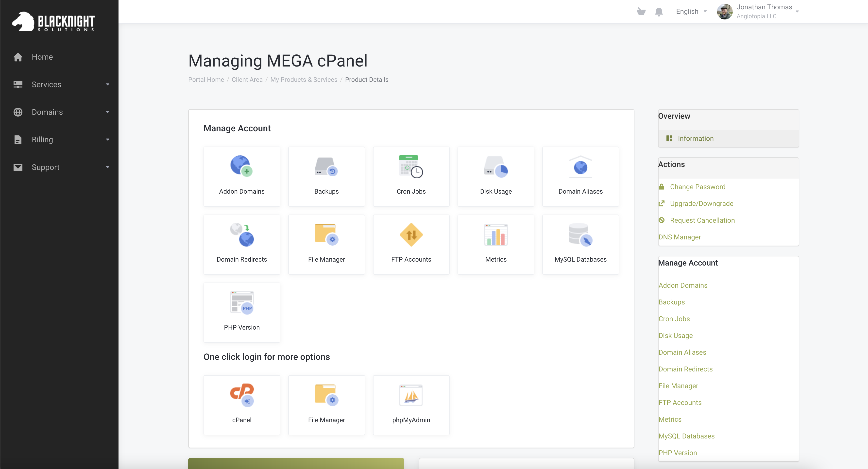Expand the Billing sidebar arrow
Image resolution: width=868 pixels, height=469 pixels.
point(107,140)
